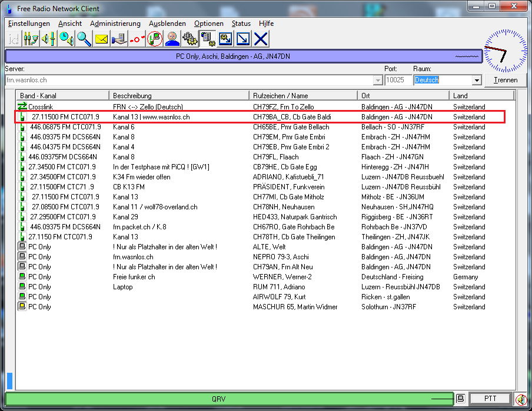This screenshot has width=532, height=411.
Task: Open the Hilfe menu
Action: 266,24
